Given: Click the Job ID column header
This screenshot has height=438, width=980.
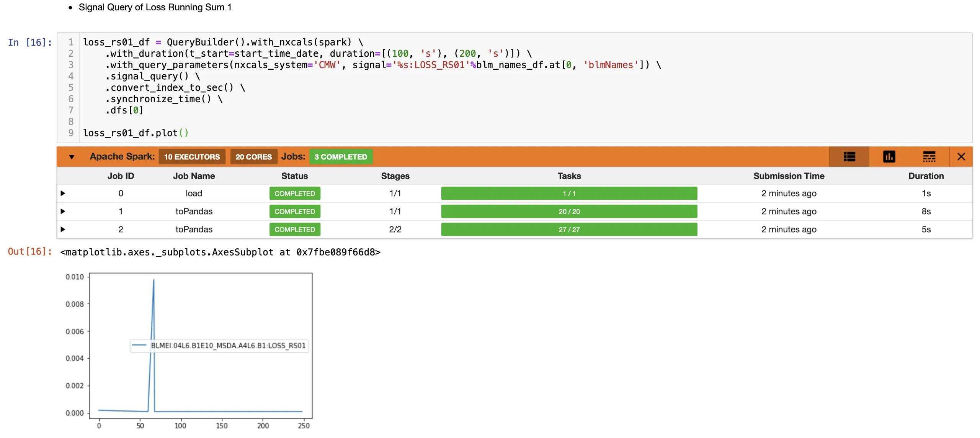Looking at the screenshot, I should (121, 176).
